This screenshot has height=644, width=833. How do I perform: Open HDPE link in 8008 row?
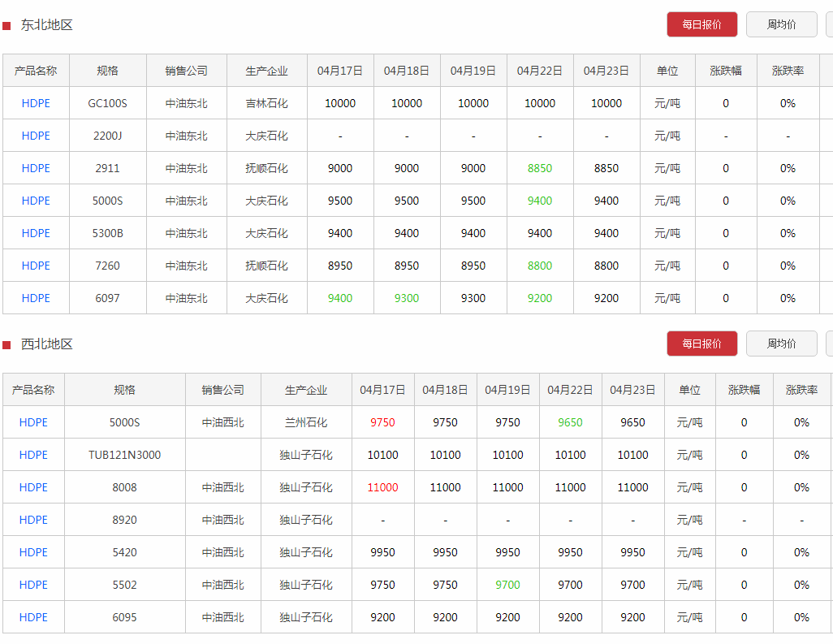coord(33,487)
